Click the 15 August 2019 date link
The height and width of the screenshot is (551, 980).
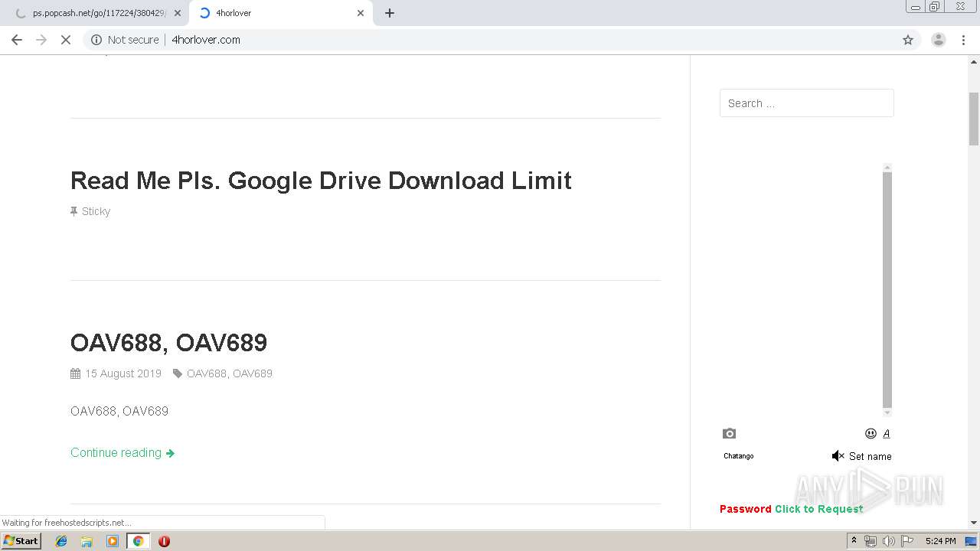coord(122,373)
